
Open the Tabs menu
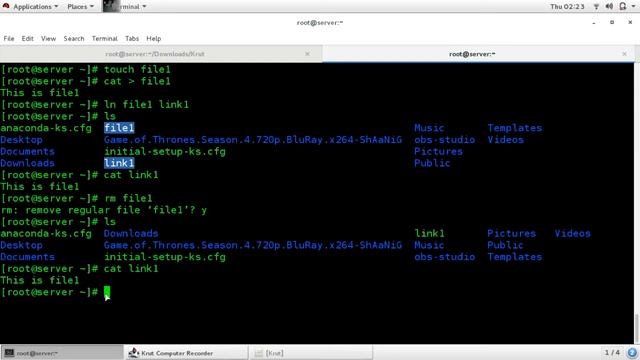click(132, 38)
